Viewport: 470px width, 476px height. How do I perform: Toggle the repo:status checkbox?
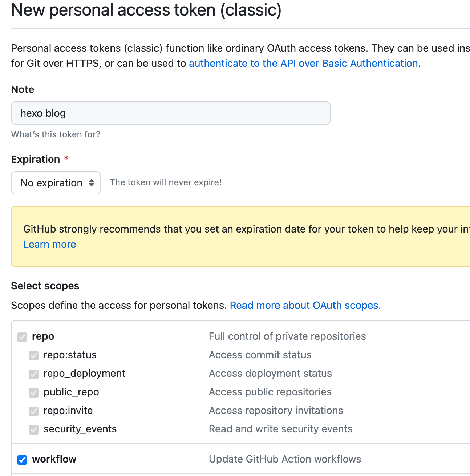click(34, 355)
